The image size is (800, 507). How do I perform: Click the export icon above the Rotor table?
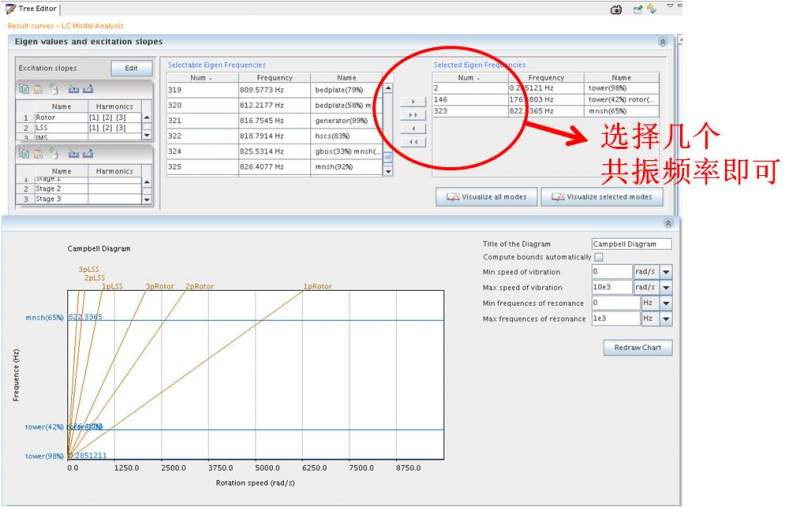(x=88, y=89)
